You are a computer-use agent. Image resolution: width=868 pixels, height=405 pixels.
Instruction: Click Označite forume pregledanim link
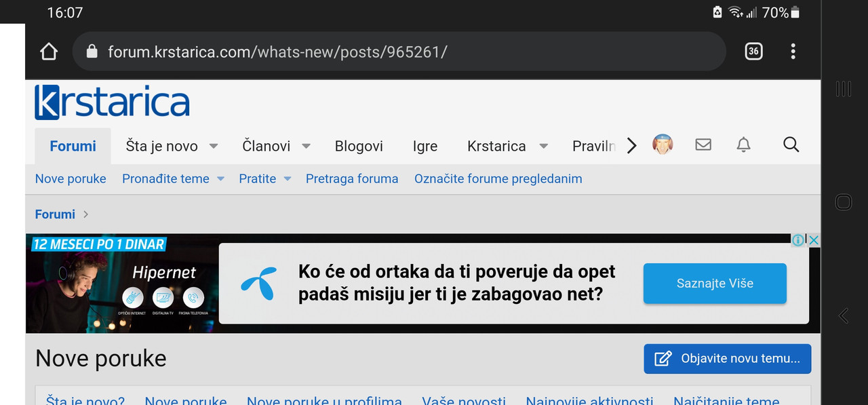(498, 179)
